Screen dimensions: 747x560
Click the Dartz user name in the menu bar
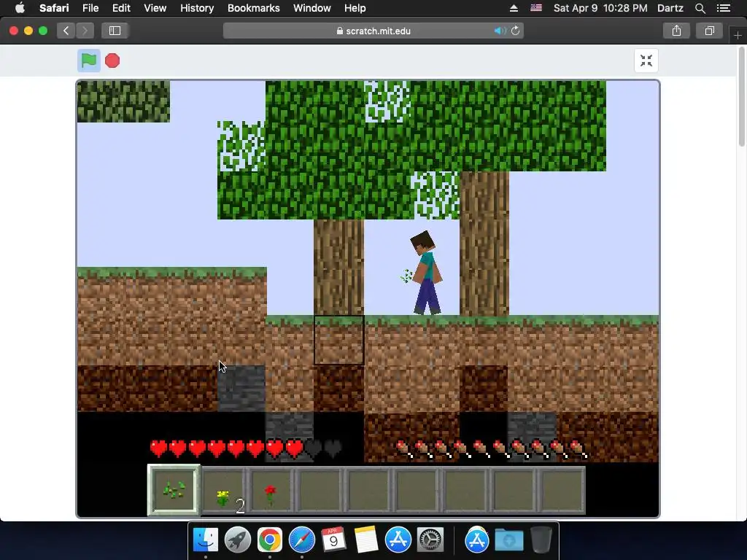(x=670, y=8)
